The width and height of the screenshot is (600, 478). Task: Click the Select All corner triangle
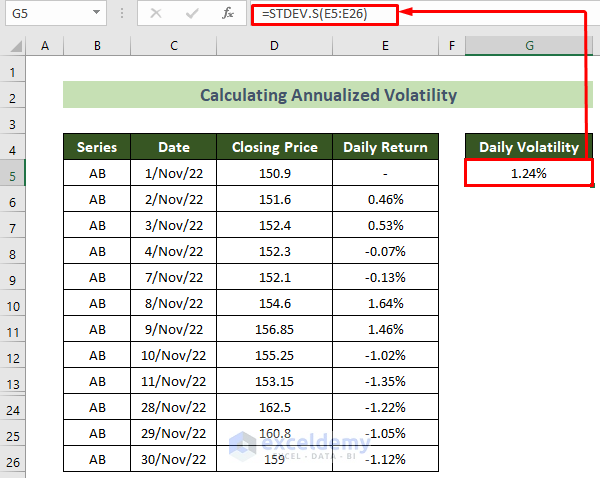coord(13,47)
